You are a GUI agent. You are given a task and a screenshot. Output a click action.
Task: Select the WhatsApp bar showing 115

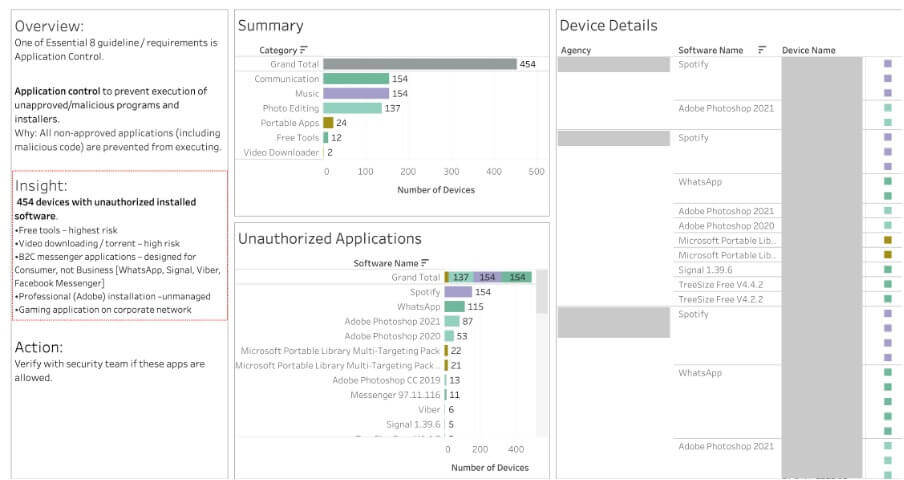tap(454, 307)
